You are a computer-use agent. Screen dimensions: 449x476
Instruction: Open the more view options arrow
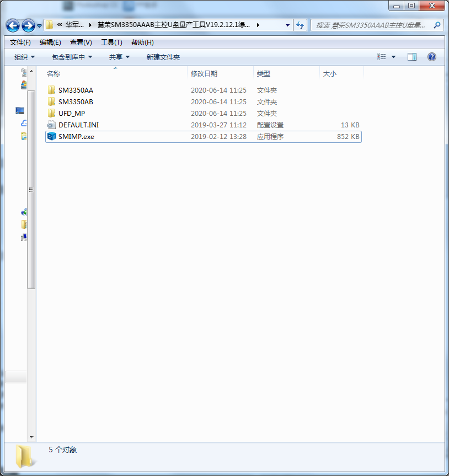393,57
